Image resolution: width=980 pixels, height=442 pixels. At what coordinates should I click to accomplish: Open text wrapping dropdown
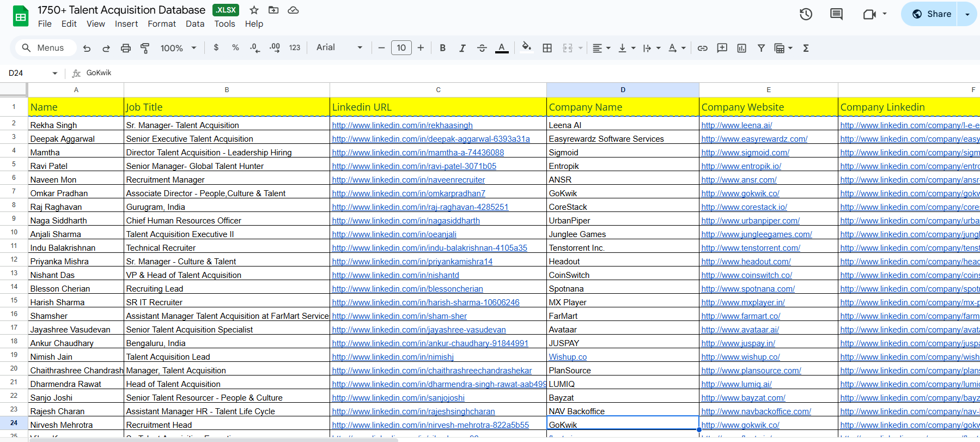(x=652, y=48)
